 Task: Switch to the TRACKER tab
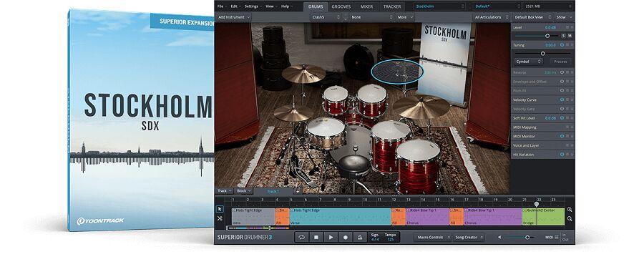[x=392, y=6]
